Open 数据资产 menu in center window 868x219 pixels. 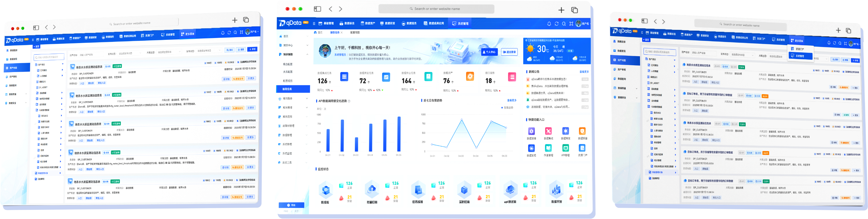click(x=368, y=24)
